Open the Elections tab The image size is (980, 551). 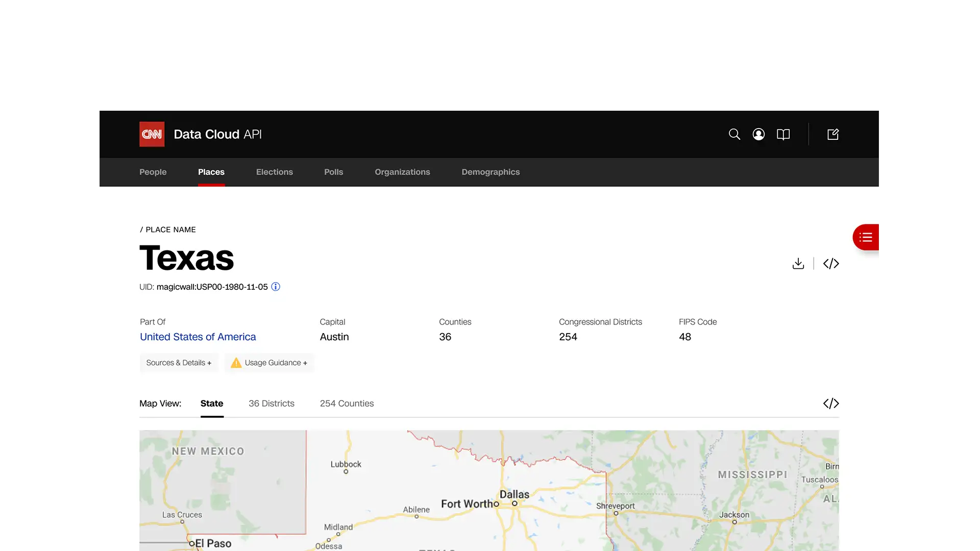click(274, 172)
